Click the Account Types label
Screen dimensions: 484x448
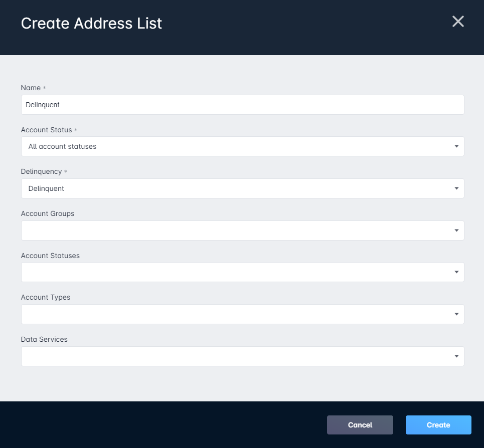tap(45, 298)
